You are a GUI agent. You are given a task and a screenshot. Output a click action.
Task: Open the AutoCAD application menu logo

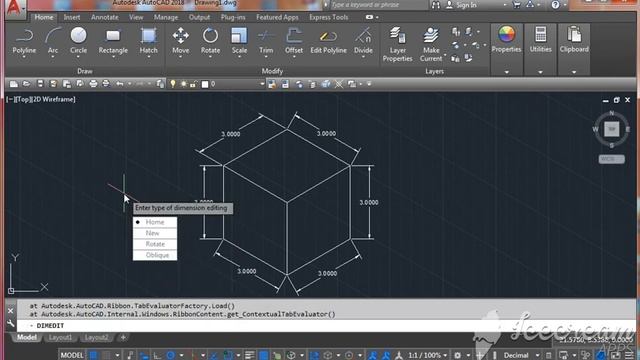tap(14, 8)
